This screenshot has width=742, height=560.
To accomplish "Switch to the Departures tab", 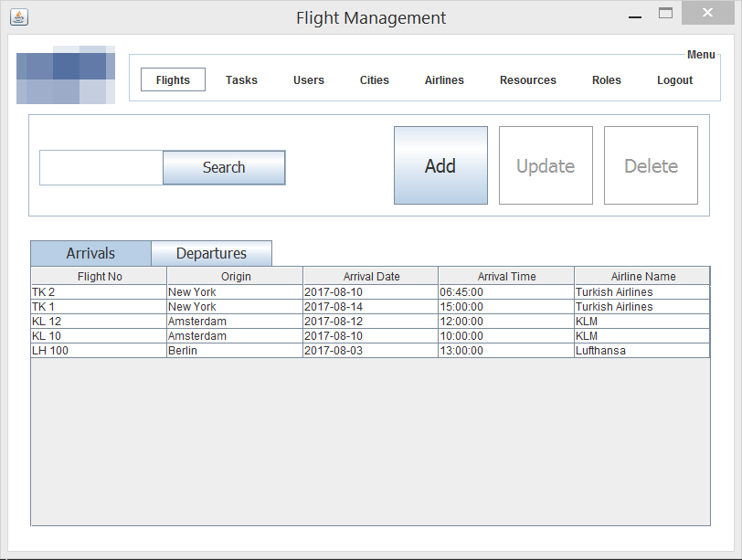I will [211, 253].
